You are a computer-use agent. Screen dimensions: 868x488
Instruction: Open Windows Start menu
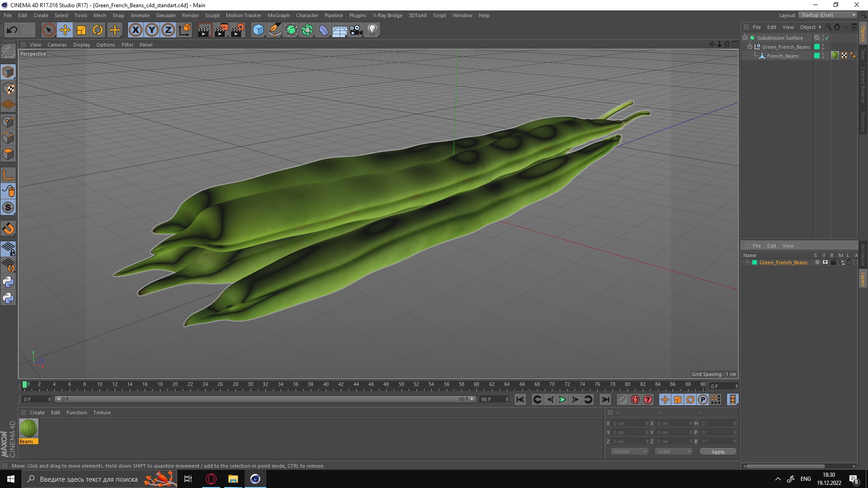11,479
